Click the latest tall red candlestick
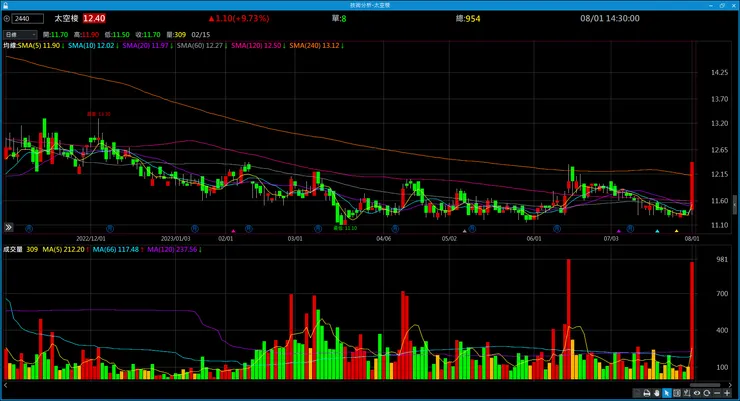 tap(692, 185)
